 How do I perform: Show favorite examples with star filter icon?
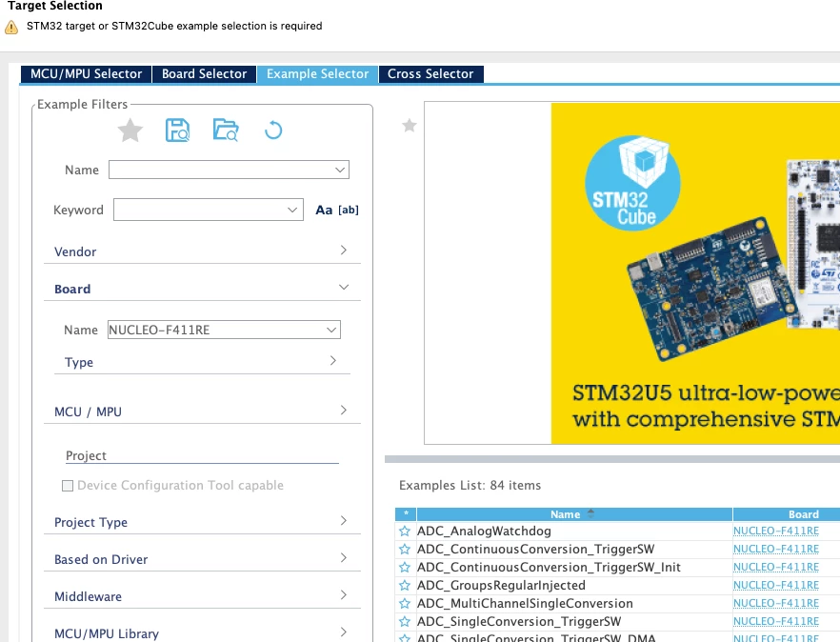tap(130, 130)
